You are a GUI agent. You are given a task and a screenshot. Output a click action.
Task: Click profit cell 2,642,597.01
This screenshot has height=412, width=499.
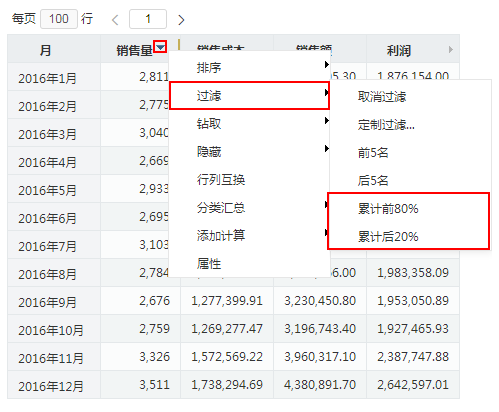click(413, 385)
